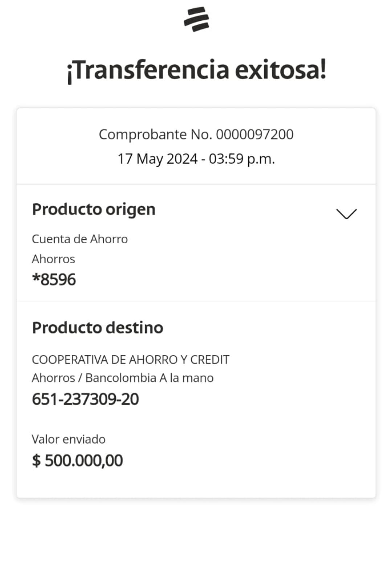The image size is (392, 576).
Task: Tap the Bancolombia logo at the top
Action: click(196, 19)
